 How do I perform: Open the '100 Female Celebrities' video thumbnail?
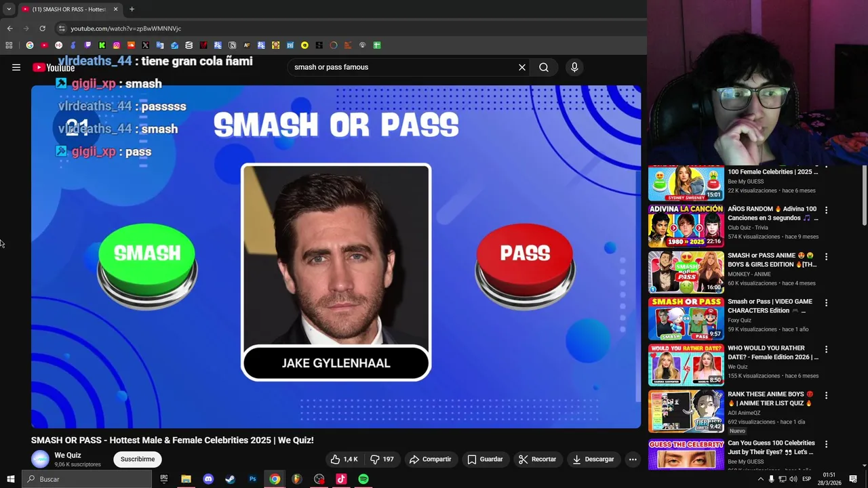(686, 182)
